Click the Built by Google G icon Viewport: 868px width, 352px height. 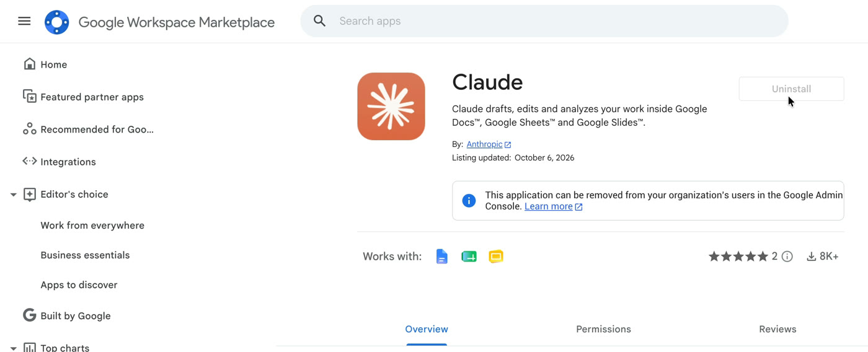(29, 315)
